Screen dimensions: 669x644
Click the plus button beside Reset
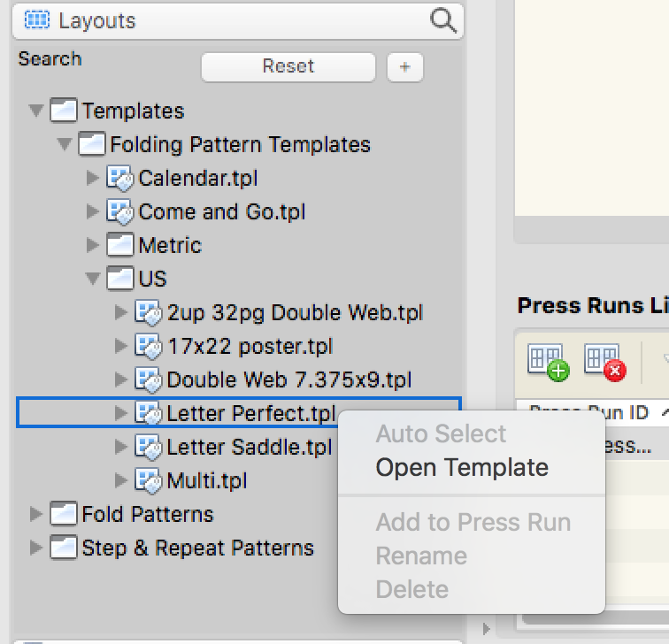pos(404,66)
